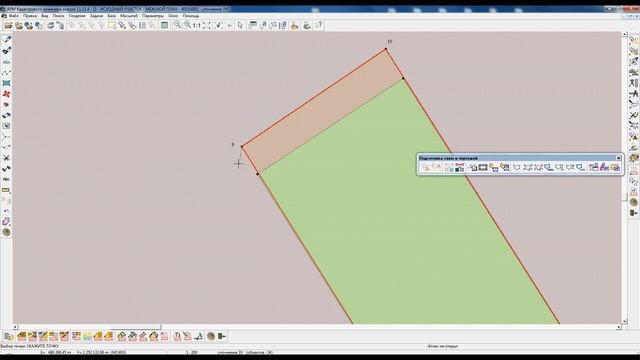Viewport: 640px width, 360px height.
Task: Click the red-black grid icon in floating panel
Action: (x=460, y=167)
